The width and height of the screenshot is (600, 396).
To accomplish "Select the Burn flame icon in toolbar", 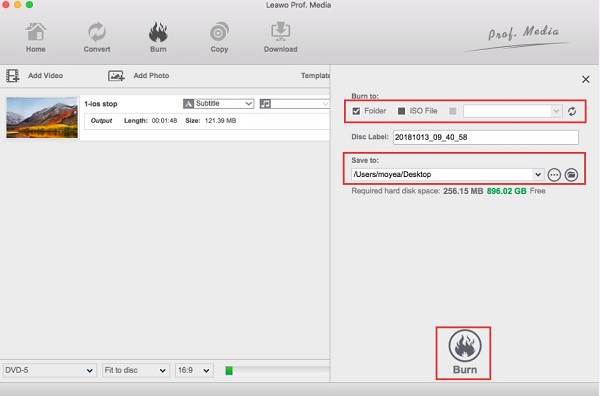I will coord(158,32).
